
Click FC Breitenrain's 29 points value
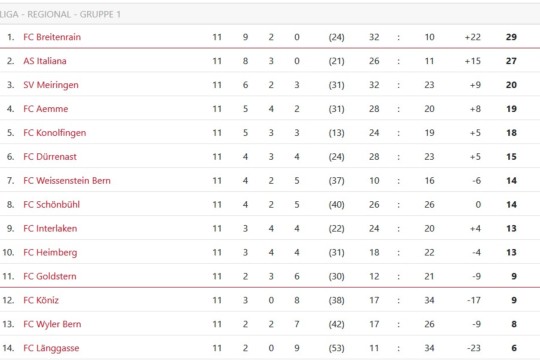click(511, 37)
